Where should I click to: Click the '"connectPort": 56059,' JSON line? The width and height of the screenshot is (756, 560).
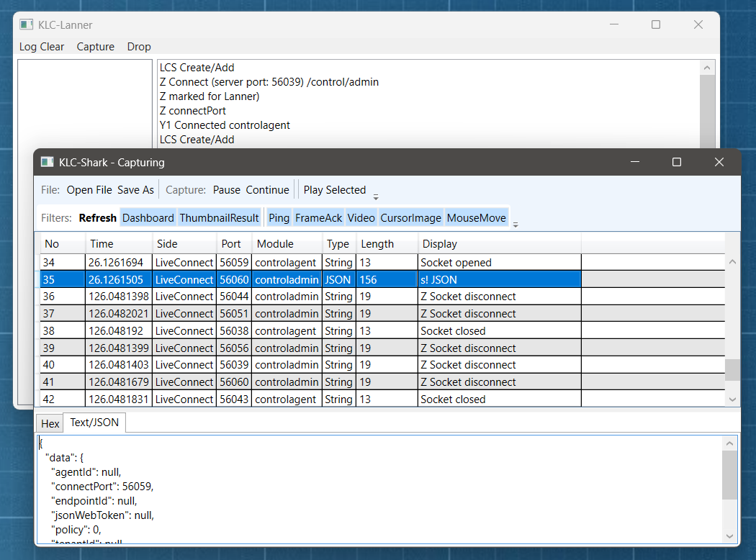tap(102, 487)
